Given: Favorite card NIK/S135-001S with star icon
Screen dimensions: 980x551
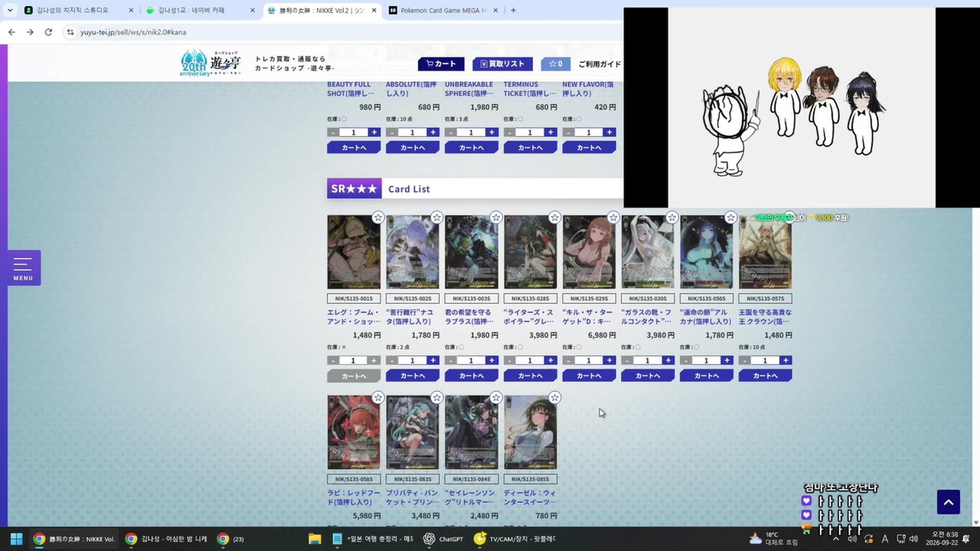Looking at the screenshot, I should (x=378, y=217).
